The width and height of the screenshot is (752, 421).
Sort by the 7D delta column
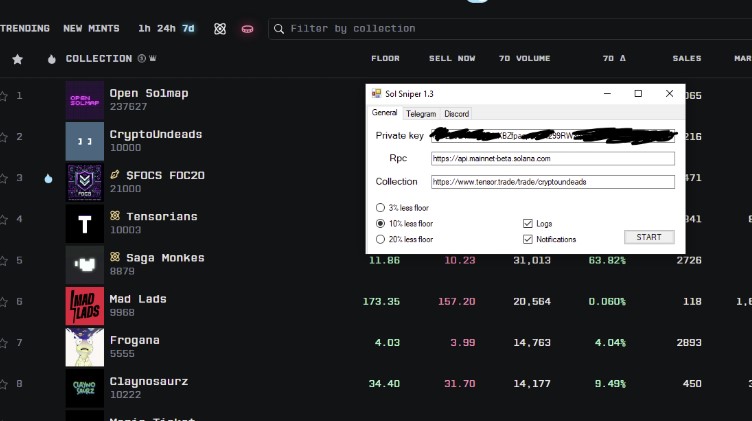(614, 58)
